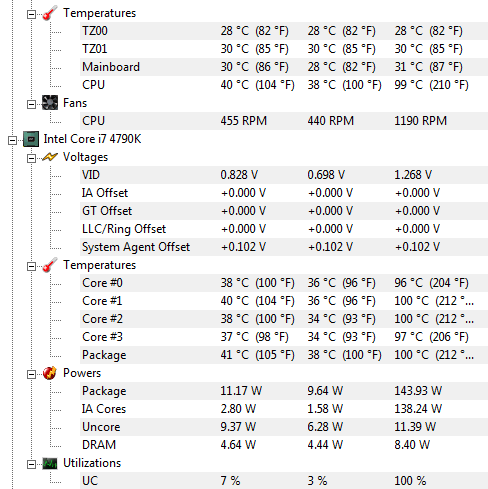Click the graph icon beside Utilizations
Image resolution: width=488 pixels, height=489 pixels.
50,463
